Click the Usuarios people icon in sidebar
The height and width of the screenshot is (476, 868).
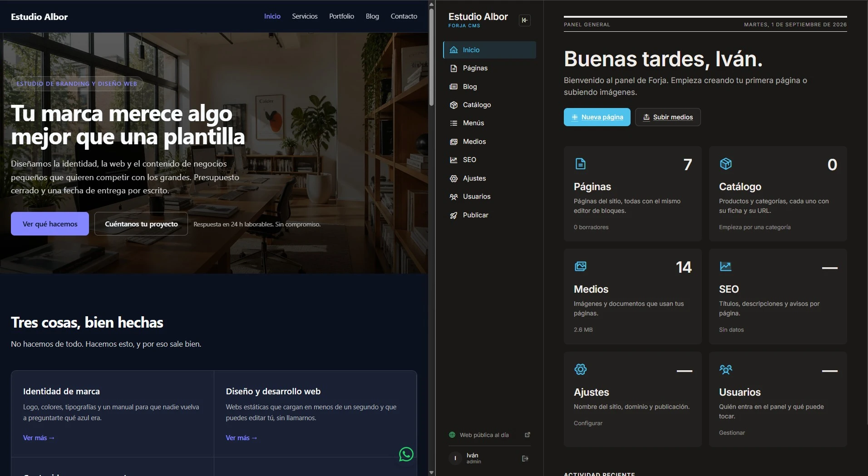point(454,196)
